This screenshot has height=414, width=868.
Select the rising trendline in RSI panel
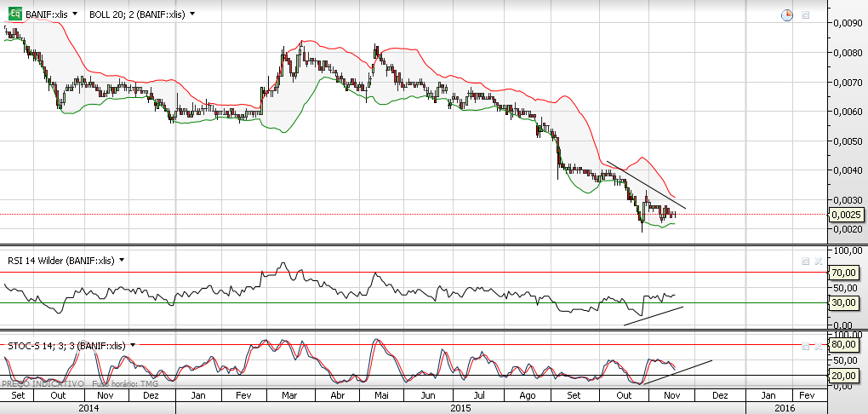(x=654, y=315)
